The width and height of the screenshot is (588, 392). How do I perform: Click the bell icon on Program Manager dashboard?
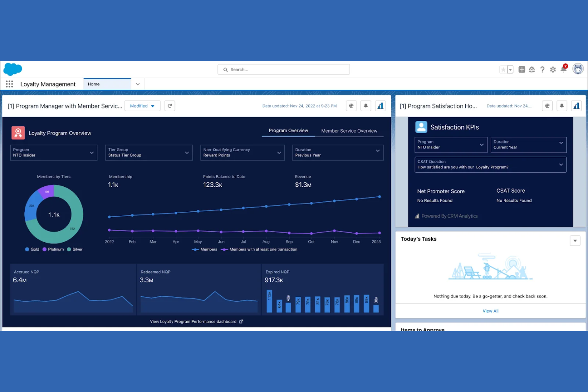click(x=366, y=106)
